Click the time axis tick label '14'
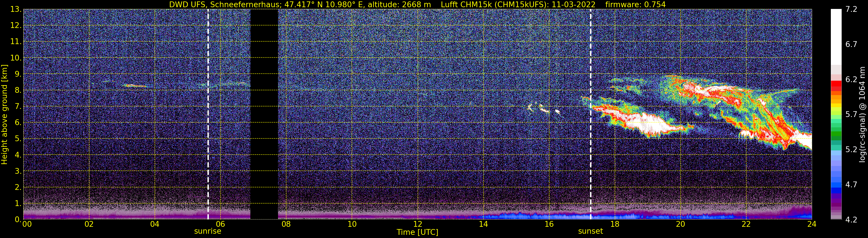This screenshot has width=868, height=238. 483,224
